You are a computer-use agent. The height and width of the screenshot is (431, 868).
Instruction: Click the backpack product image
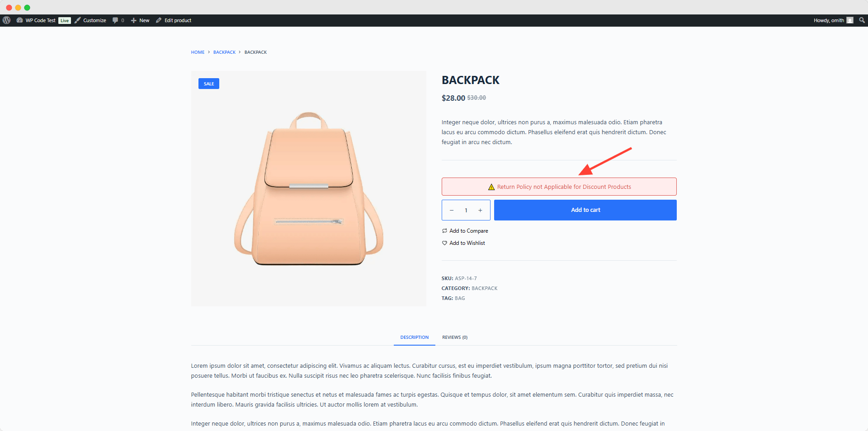tap(309, 188)
